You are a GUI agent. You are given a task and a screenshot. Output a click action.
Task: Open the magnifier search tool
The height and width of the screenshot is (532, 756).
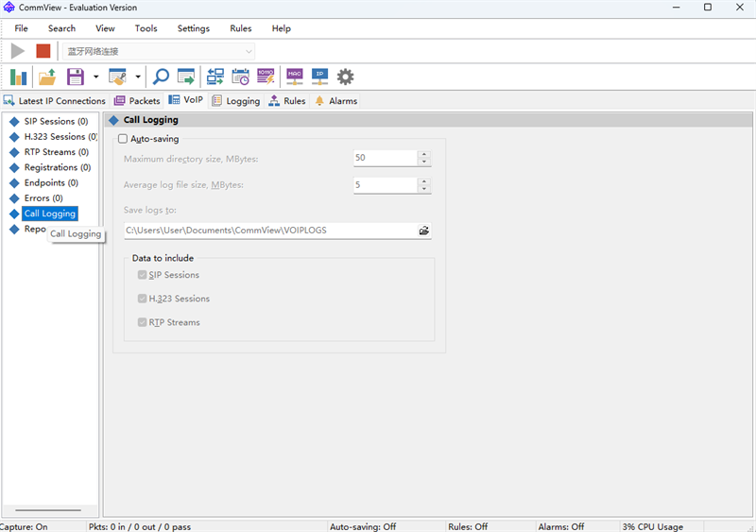161,77
